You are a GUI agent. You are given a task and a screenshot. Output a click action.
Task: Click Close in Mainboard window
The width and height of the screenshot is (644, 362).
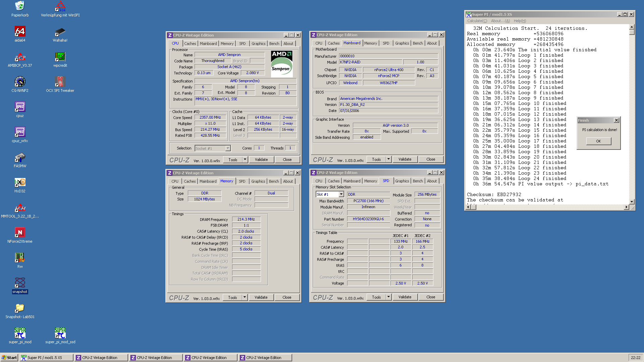(431, 159)
